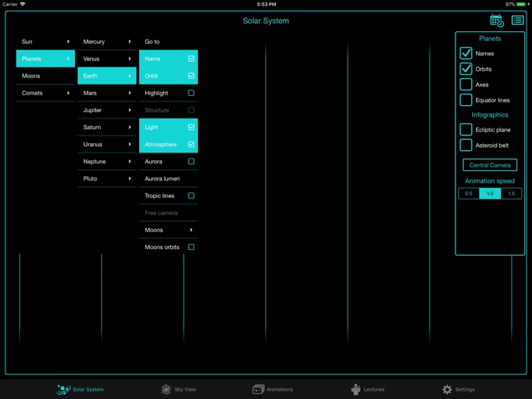The width and height of the screenshot is (532, 399).
Task: Toggle the Asteroid belt checkbox
Action: pos(466,146)
